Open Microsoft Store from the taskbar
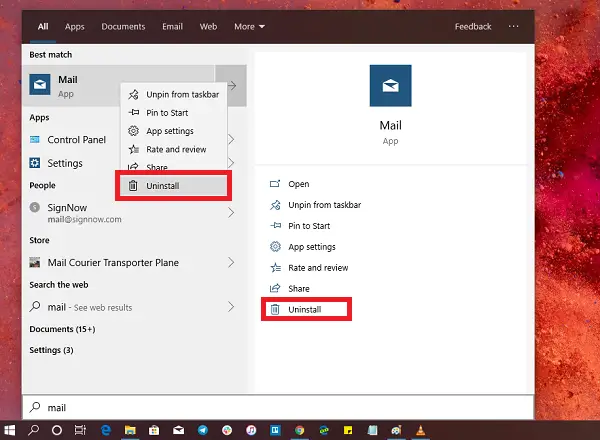 [154, 430]
